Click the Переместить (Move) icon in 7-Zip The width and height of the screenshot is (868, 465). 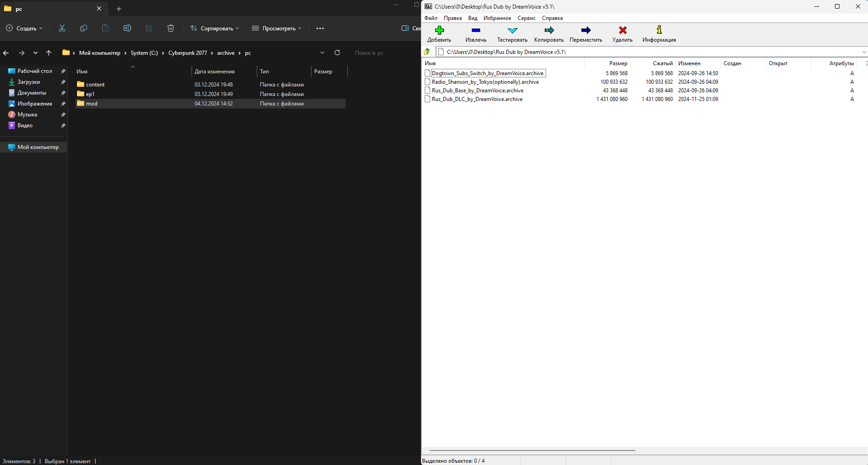point(586,30)
